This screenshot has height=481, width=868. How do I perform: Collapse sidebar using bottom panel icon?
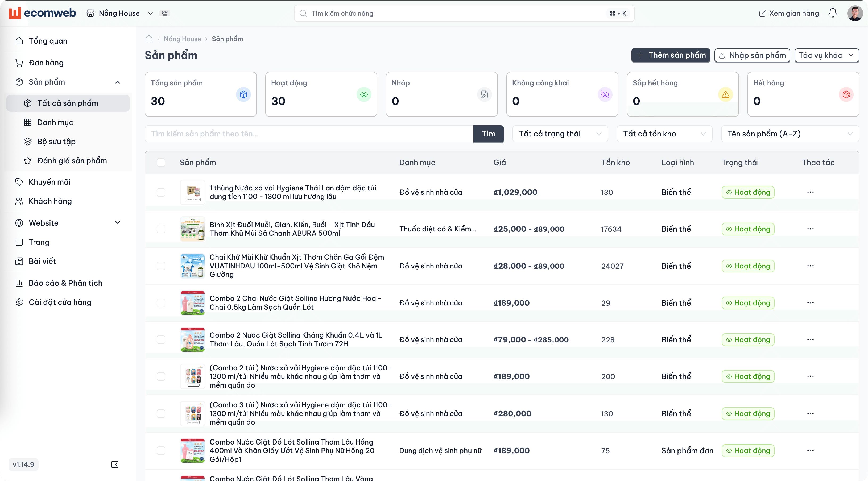[x=115, y=465]
